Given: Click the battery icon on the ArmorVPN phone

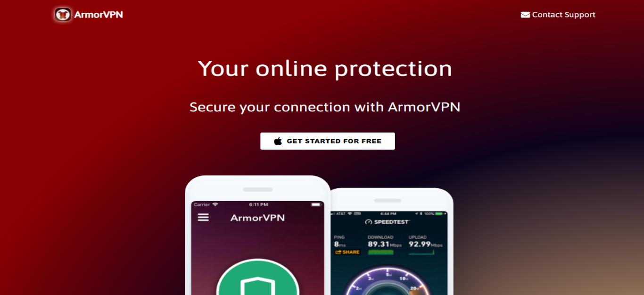Looking at the screenshot, I should (316, 204).
